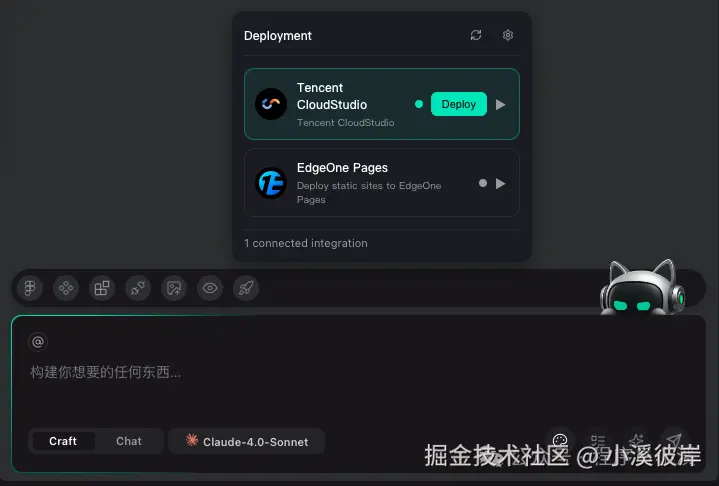
Task: Click the refresh icon in Deployment panel
Action: pyautogui.click(x=476, y=35)
